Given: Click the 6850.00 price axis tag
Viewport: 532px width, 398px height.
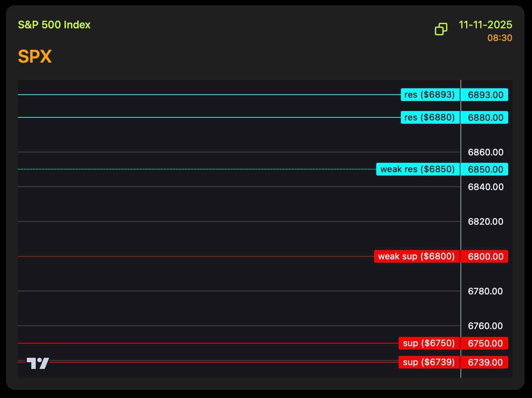Looking at the screenshot, I should point(485,170).
